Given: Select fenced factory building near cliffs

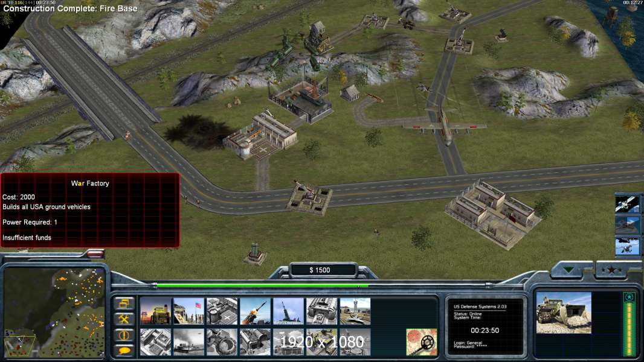Looking at the screenshot, I should click(301, 100).
